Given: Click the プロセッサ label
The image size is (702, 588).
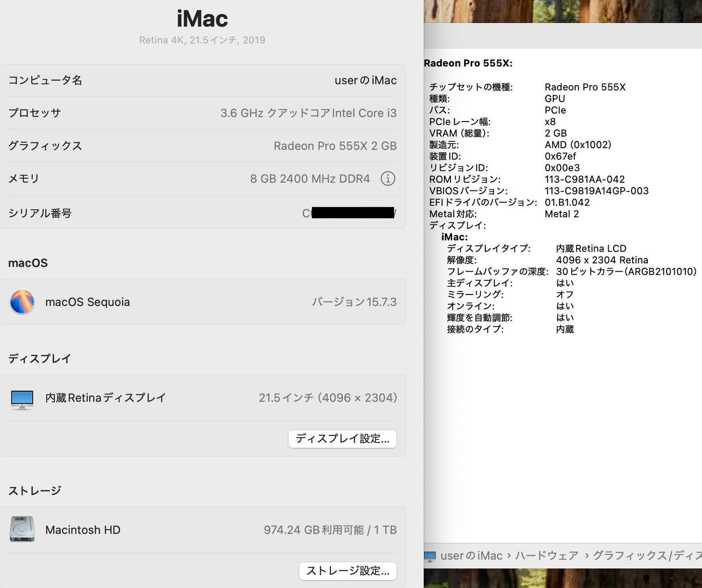Looking at the screenshot, I should pyautogui.click(x=34, y=113).
